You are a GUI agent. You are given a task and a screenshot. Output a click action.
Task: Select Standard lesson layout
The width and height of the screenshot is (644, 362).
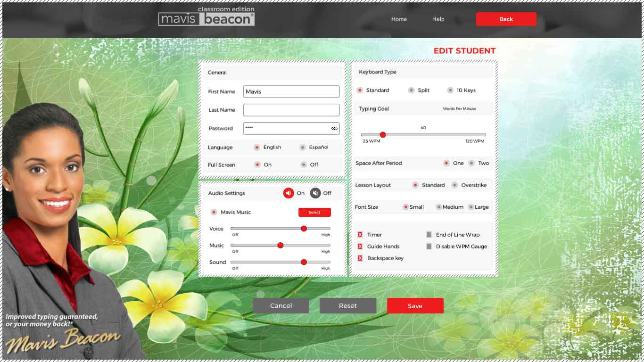click(415, 185)
